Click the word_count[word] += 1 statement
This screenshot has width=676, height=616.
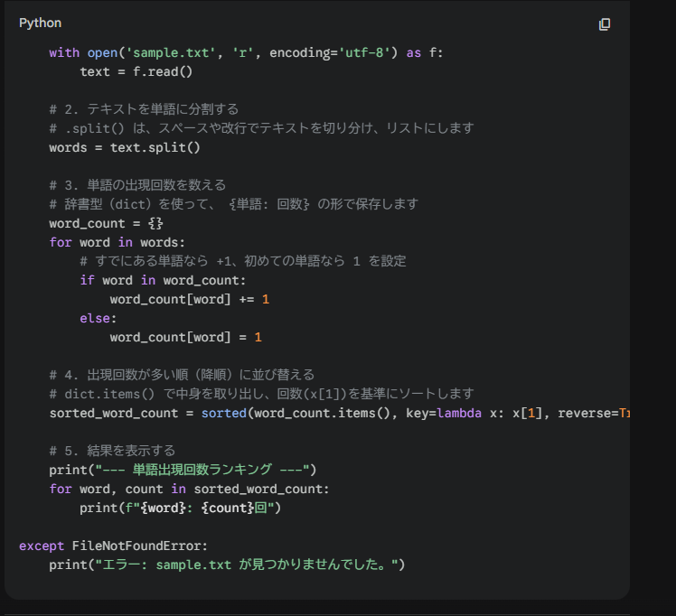(x=190, y=299)
